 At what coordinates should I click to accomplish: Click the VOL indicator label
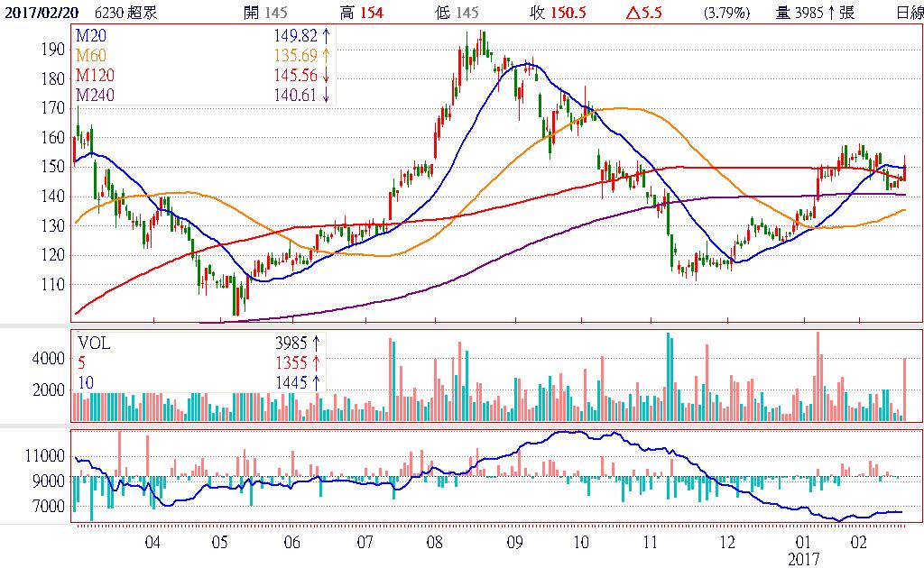coord(94,343)
